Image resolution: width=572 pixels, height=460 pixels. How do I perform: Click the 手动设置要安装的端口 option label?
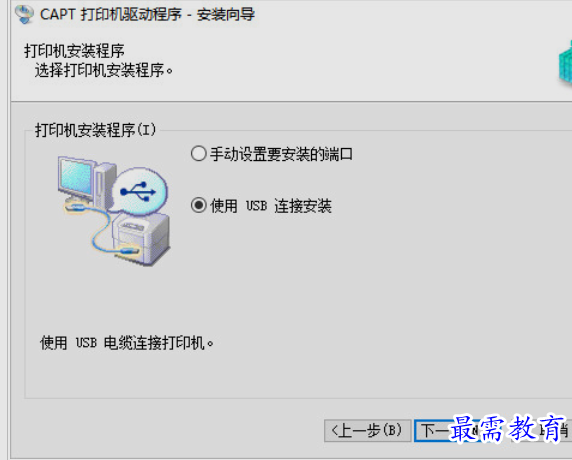point(281,154)
